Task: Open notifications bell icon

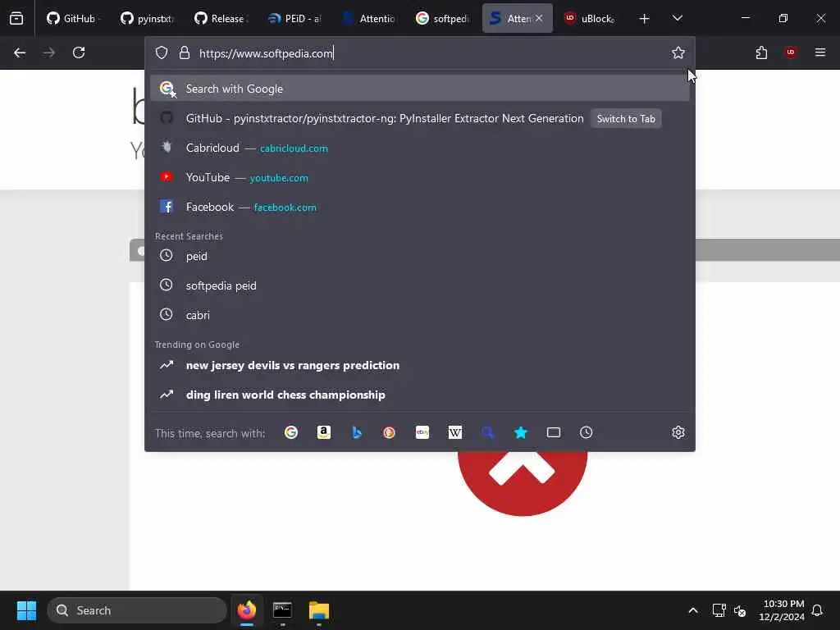Action: pyautogui.click(x=818, y=610)
